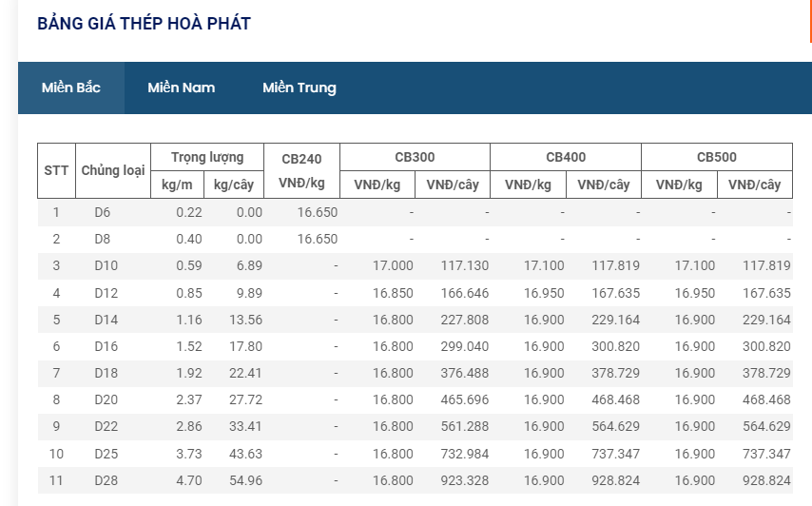Click the 16.650 price in the D6 row
The image size is (812, 506).
(x=318, y=212)
